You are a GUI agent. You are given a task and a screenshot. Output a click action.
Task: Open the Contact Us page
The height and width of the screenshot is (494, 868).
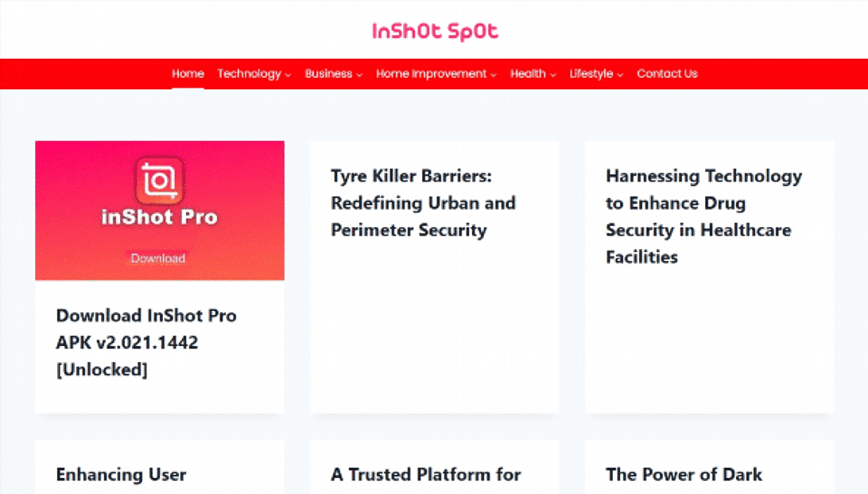click(667, 74)
